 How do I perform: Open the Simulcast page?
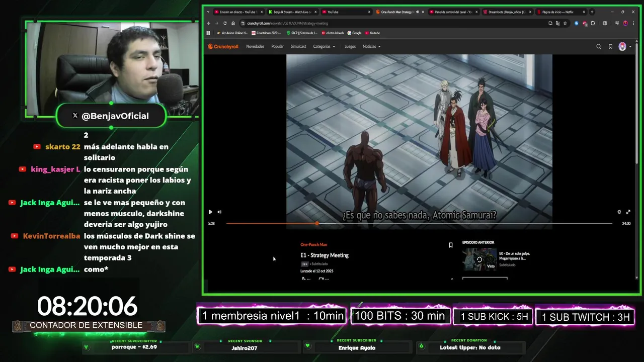point(298,46)
